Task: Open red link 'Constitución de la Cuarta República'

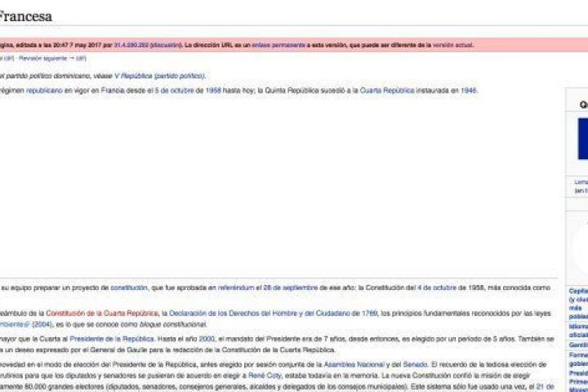Action: [x=102, y=313]
